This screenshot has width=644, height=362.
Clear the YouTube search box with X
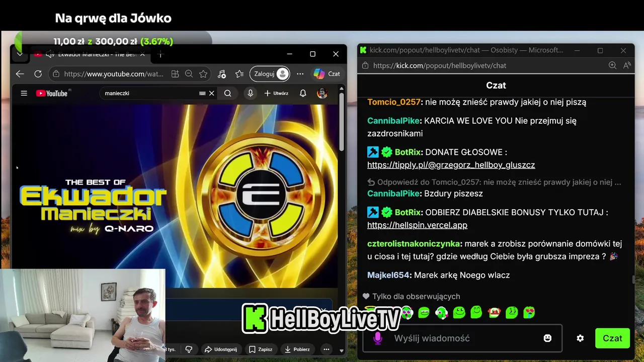coord(212,93)
